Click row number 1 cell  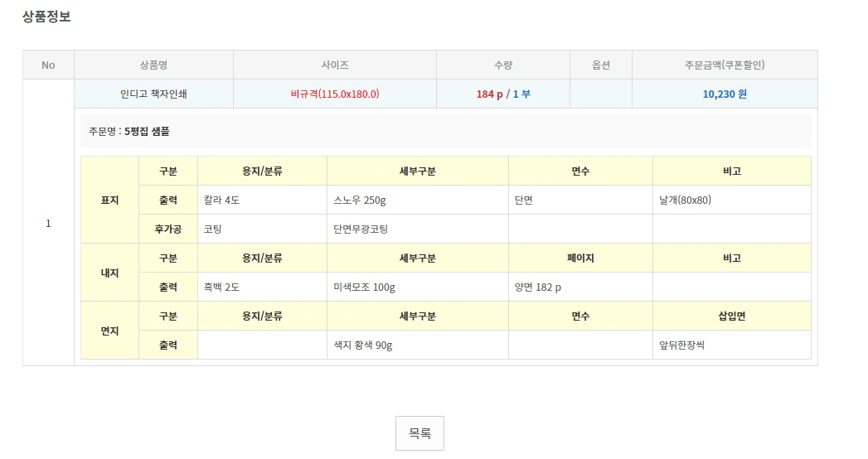(48, 223)
